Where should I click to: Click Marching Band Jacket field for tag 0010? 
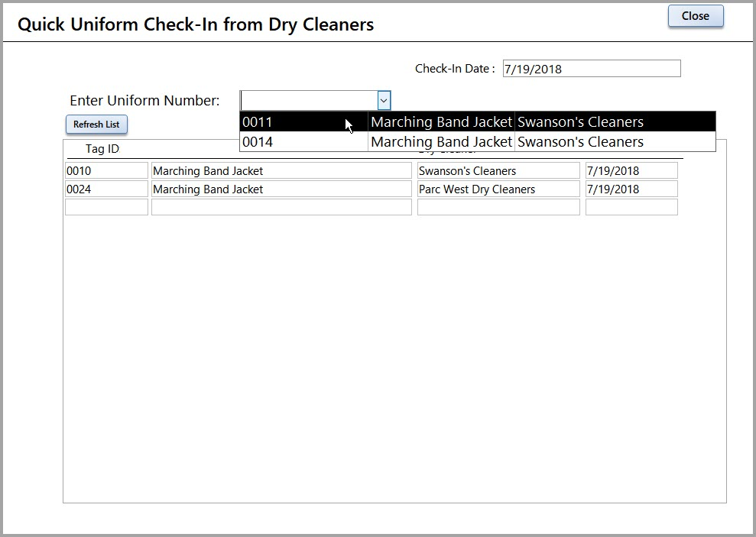click(x=281, y=171)
